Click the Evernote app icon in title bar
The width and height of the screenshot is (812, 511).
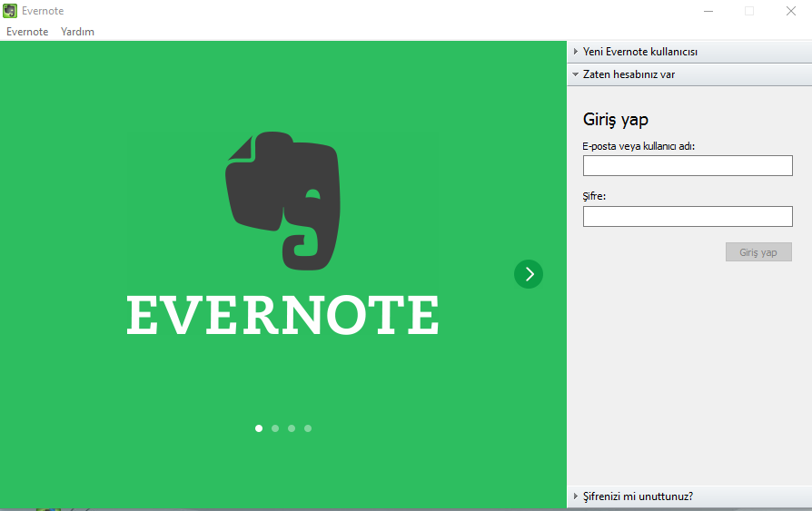(x=10, y=10)
